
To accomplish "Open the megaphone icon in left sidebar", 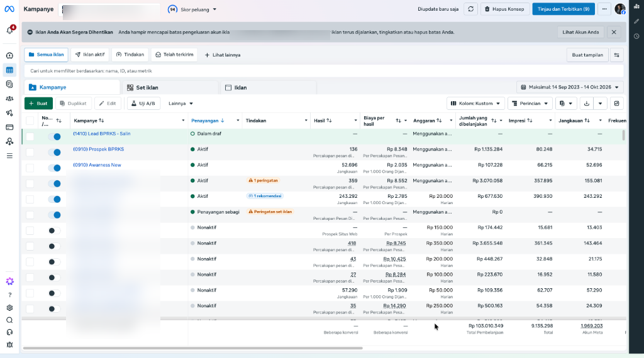I will tap(9, 113).
